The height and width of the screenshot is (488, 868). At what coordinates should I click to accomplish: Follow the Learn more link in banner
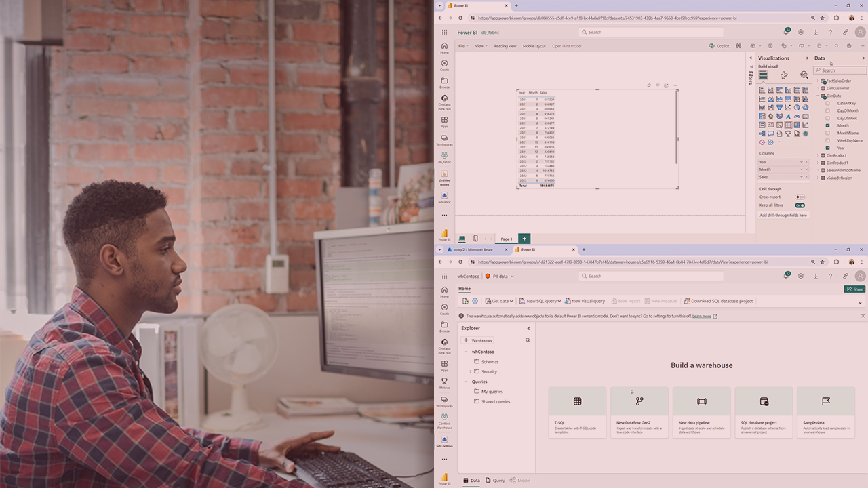tap(702, 316)
